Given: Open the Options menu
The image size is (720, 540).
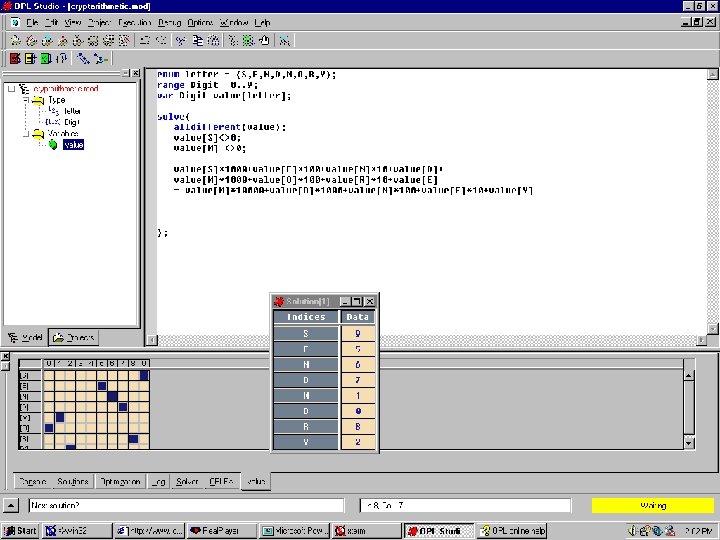Looking at the screenshot, I should pos(200,22).
